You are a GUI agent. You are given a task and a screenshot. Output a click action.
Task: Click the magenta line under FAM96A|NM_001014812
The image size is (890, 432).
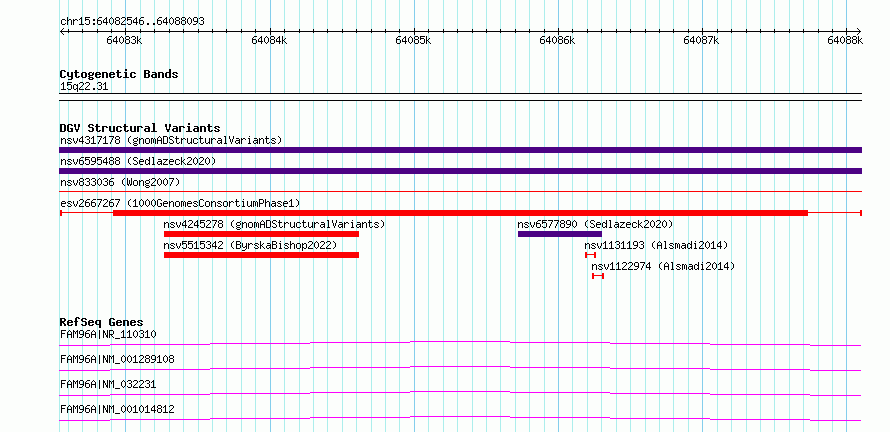pos(460,418)
